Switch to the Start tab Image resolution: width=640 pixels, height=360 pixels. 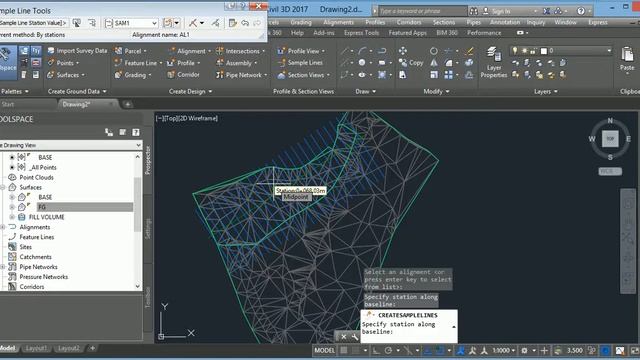7,104
